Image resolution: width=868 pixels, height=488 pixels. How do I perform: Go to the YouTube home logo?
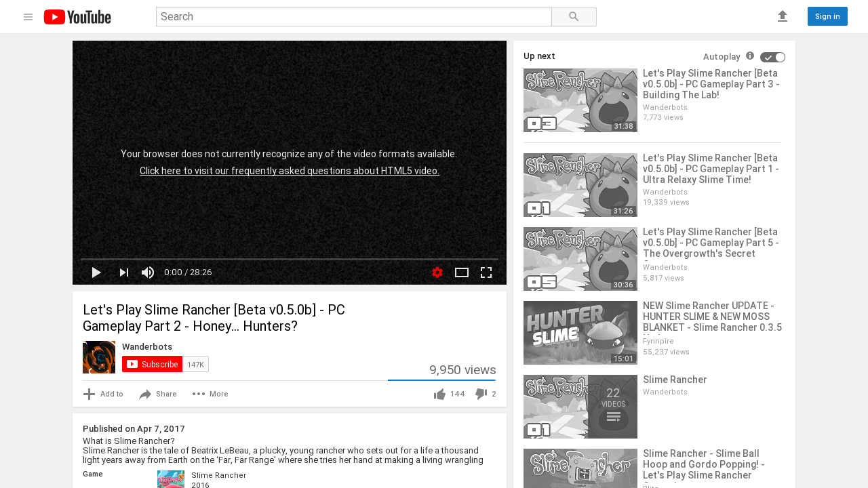77,17
